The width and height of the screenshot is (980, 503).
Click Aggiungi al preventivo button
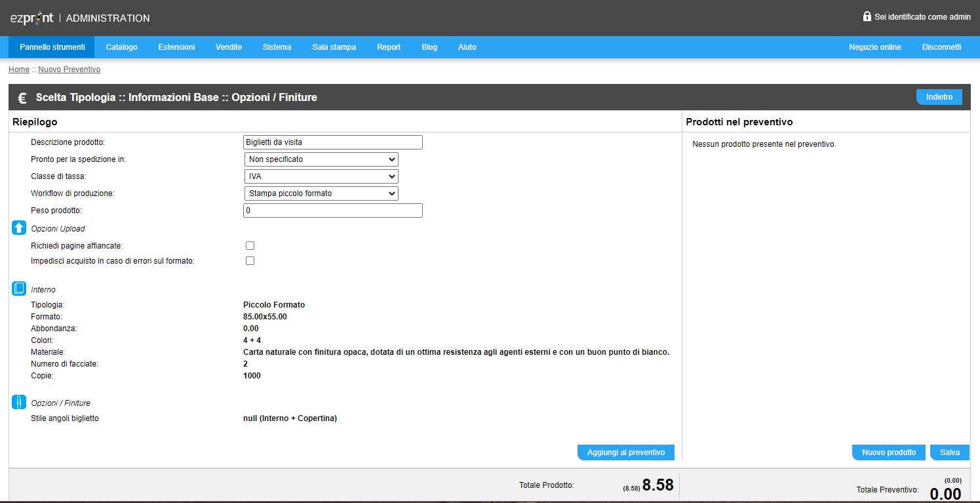click(626, 453)
